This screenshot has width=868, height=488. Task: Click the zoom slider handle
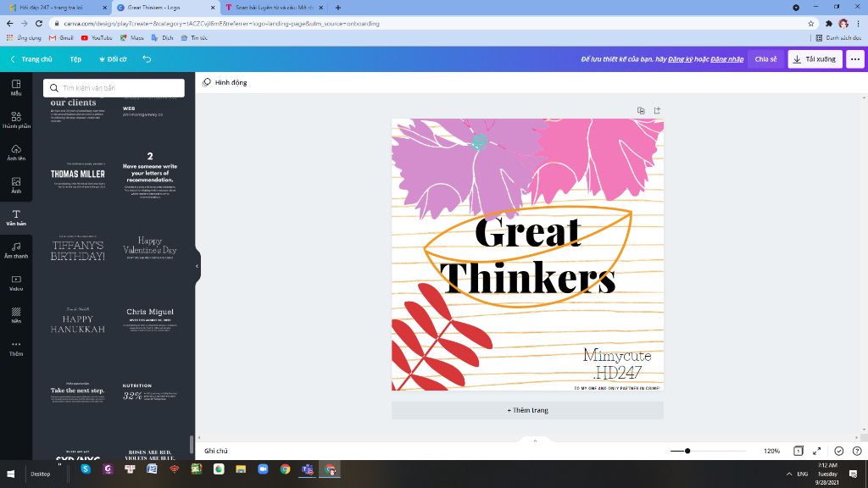tap(687, 451)
